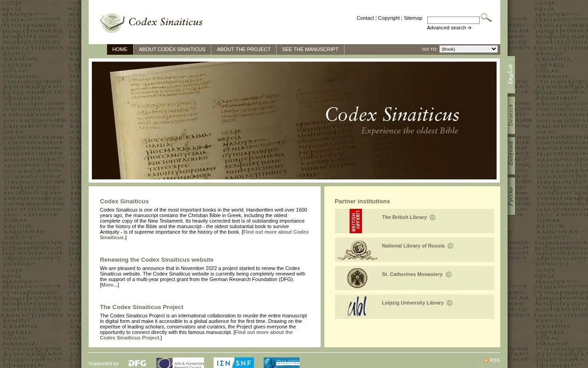Open ABOUT THE PROJECT menu
Viewport: 588px width, 368px height.
pos(244,50)
